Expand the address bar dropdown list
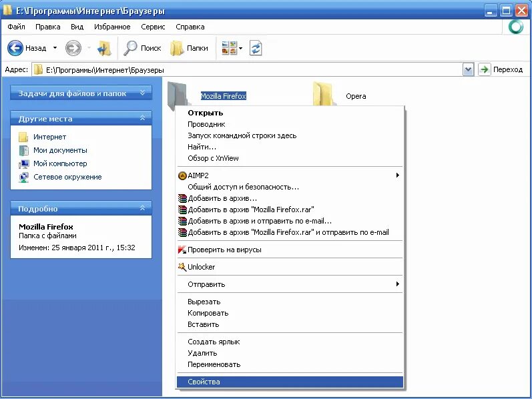 [468, 70]
